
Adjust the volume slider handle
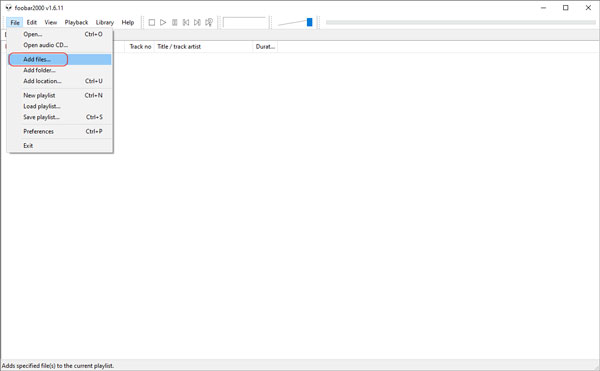click(x=310, y=22)
